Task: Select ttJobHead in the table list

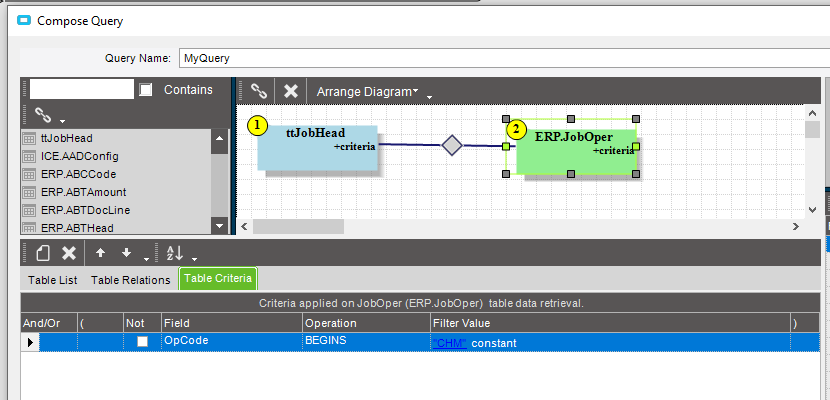Action: pyautogui.click(x=67, y=138)
